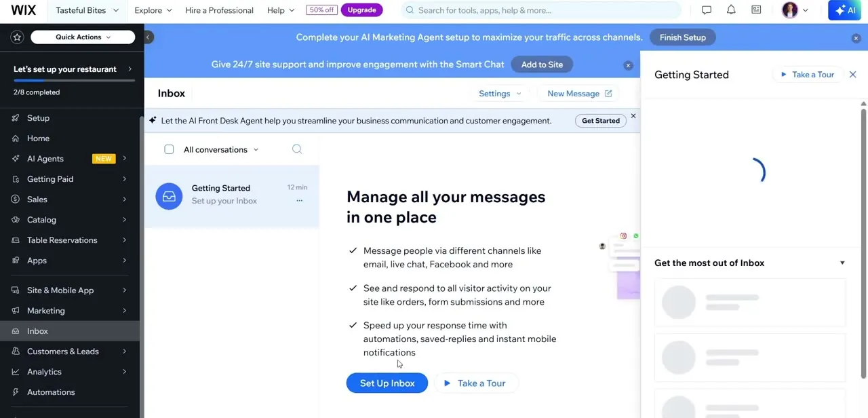Expand the Customers & Leads submenu arrow
Viewport: 868px width, 418px height.
tap(125, 351)
